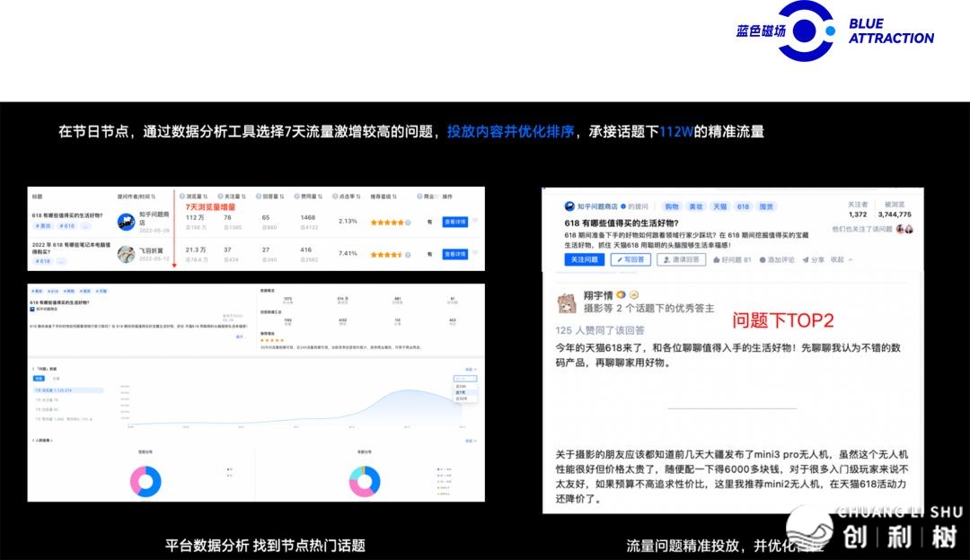This screenshot has width=970, height=560.
Task: Click the 好问题 81 thumbs-up
Action: 732,259
